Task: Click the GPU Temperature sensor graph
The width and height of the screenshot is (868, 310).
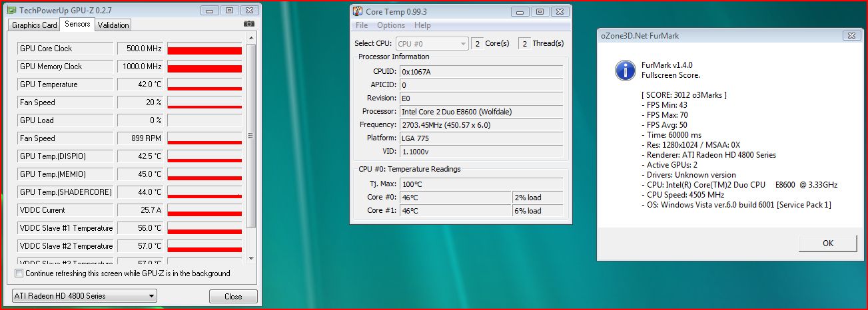Action: [x=205, y=84]
